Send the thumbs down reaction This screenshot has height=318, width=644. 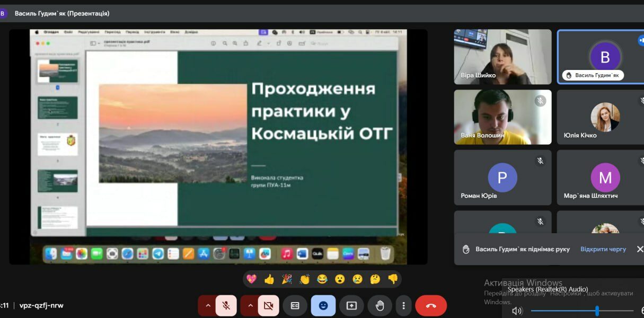pyautogui.click(x=392, y=279)
